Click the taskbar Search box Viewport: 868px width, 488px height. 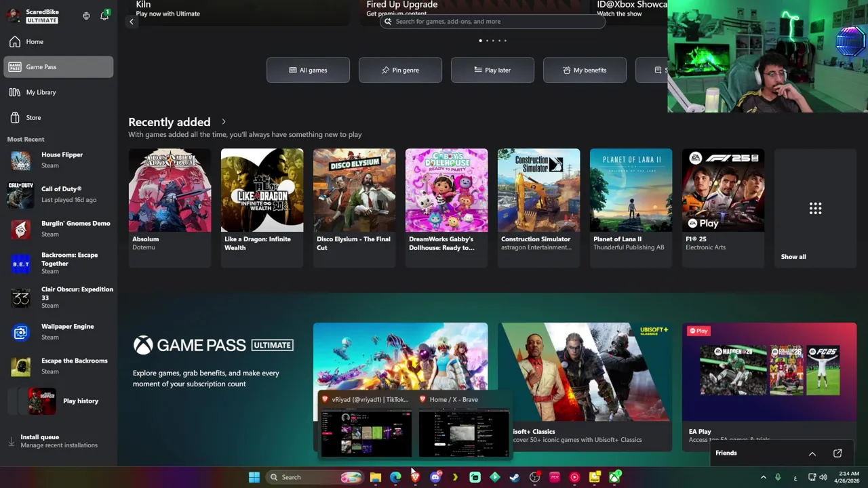[x=316, y=477]
